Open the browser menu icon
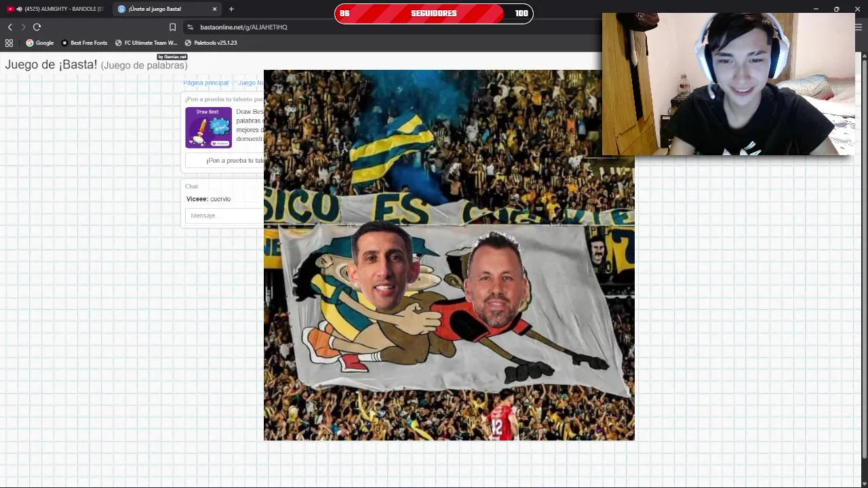This screenshot has height=488, width=868. click(x=859, y=27)
